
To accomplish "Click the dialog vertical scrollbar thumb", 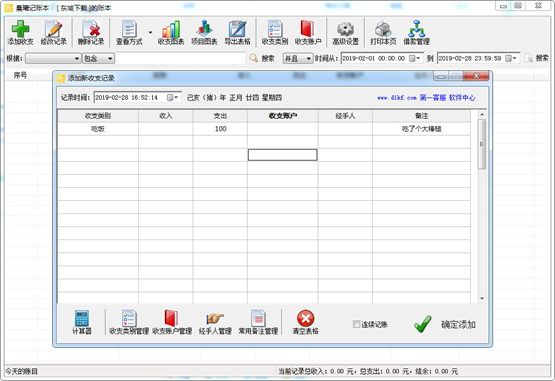I will (x=482, y=144).
